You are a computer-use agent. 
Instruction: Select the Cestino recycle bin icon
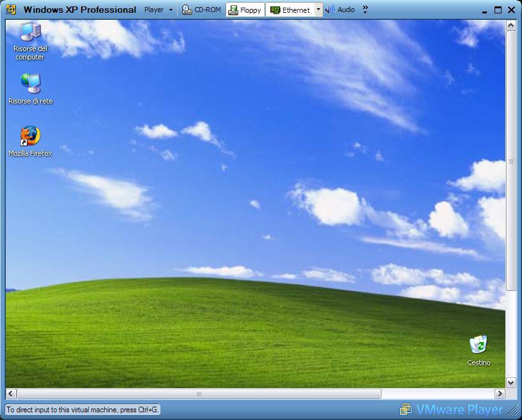pos(479,350)
